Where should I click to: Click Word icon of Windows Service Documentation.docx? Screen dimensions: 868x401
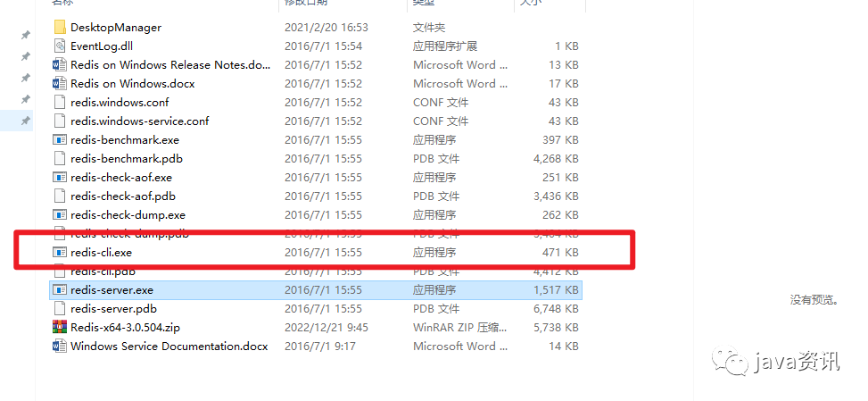(x=60, y=347)
